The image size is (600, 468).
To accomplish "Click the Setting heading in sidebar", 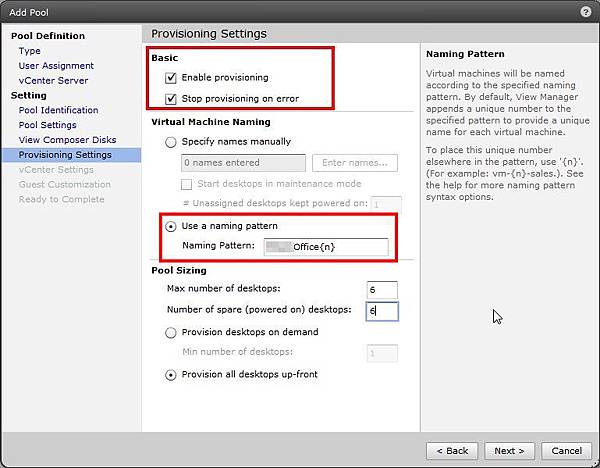I will click(x=29, y=96).
